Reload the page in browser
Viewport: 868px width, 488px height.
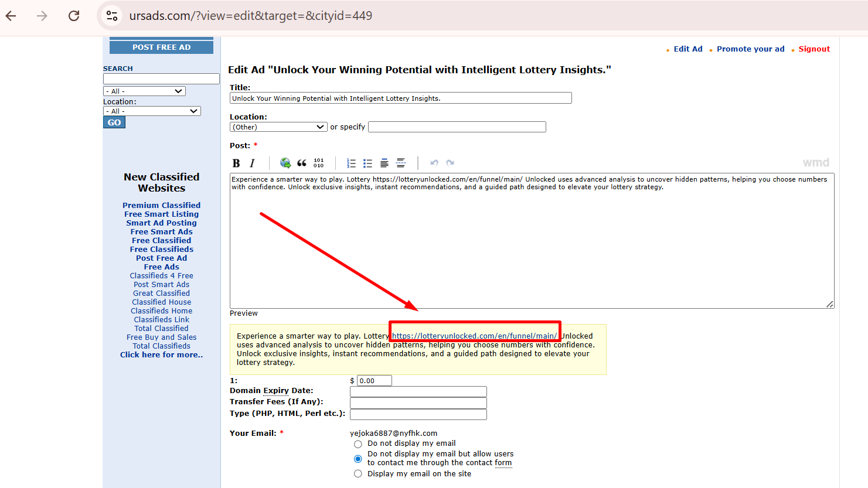click(74, 16)
